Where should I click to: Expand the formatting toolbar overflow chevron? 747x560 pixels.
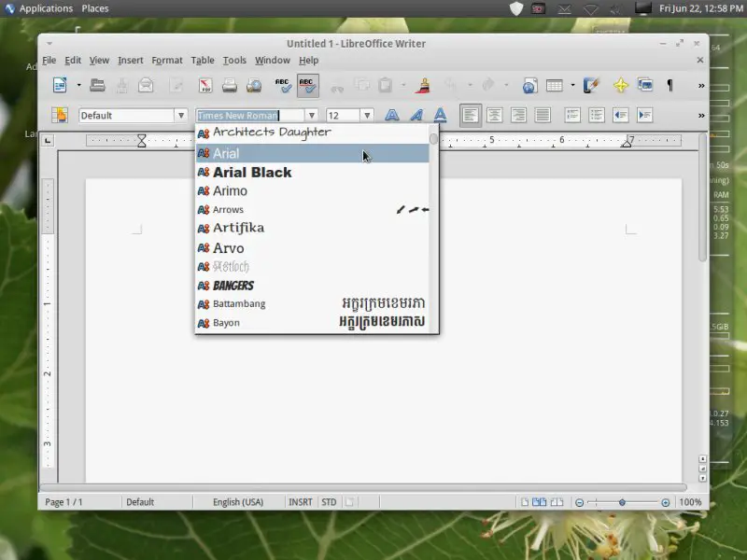click(701, 115)
